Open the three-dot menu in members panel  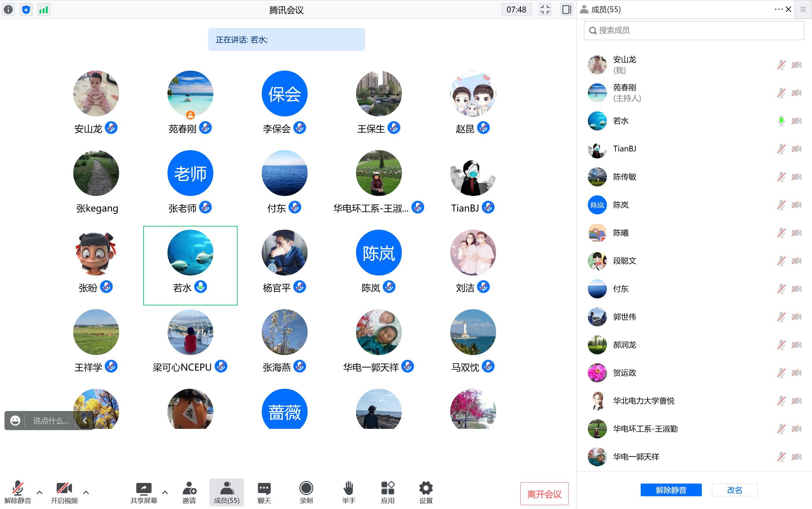[779, 9]
